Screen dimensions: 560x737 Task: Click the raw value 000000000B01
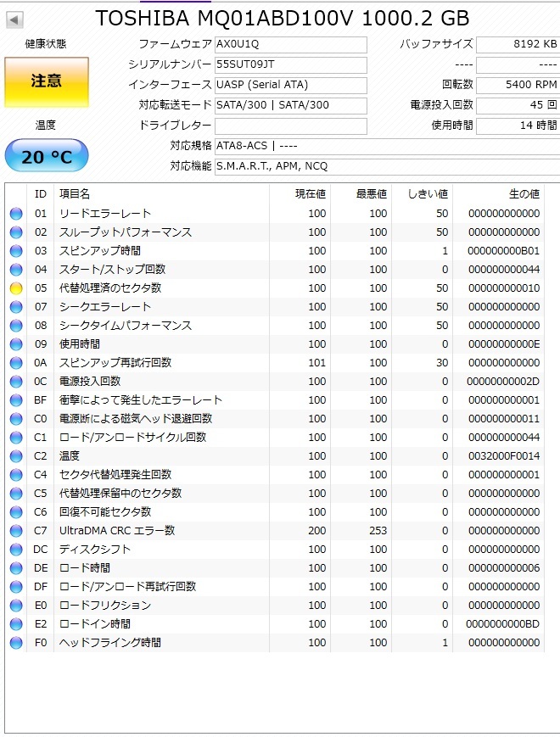(504, 251)
